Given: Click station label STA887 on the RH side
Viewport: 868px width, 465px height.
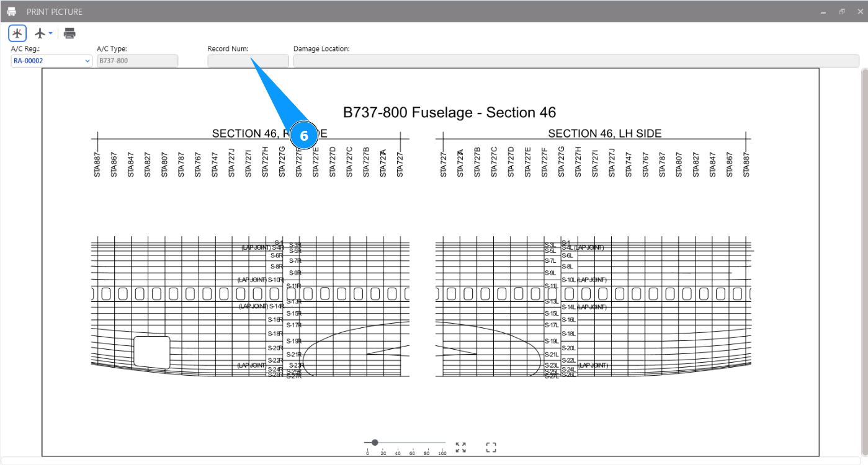Looking at the screenshot, I should tap(97, 164).
